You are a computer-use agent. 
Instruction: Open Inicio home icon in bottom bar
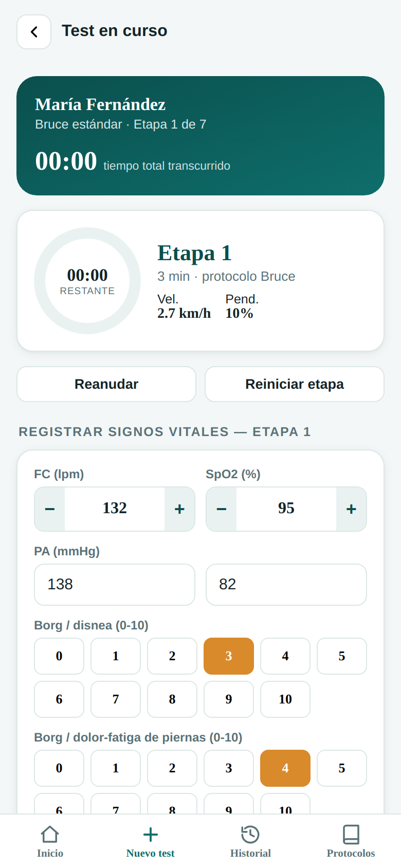(50, 834)
